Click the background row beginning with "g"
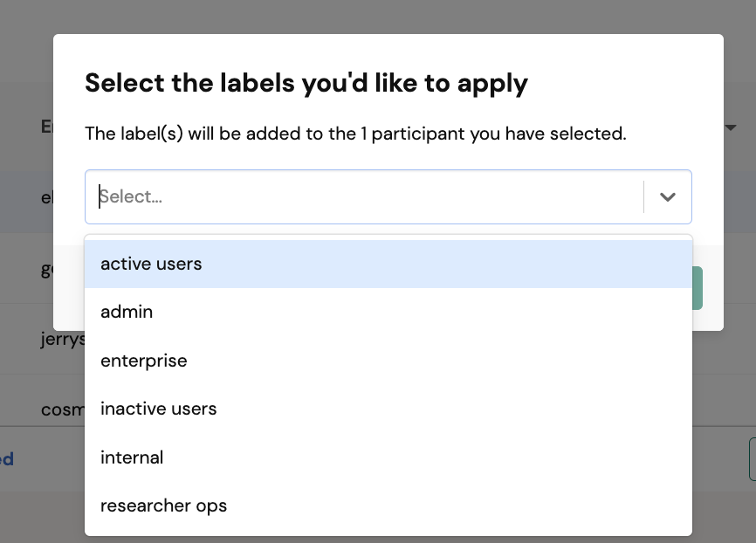Viewport: 756px width, 543px height. pyautogui.click(x=47, y=269)
